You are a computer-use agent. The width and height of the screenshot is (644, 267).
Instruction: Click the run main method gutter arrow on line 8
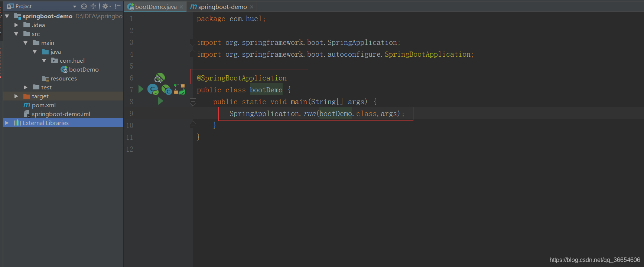(160, 101)
